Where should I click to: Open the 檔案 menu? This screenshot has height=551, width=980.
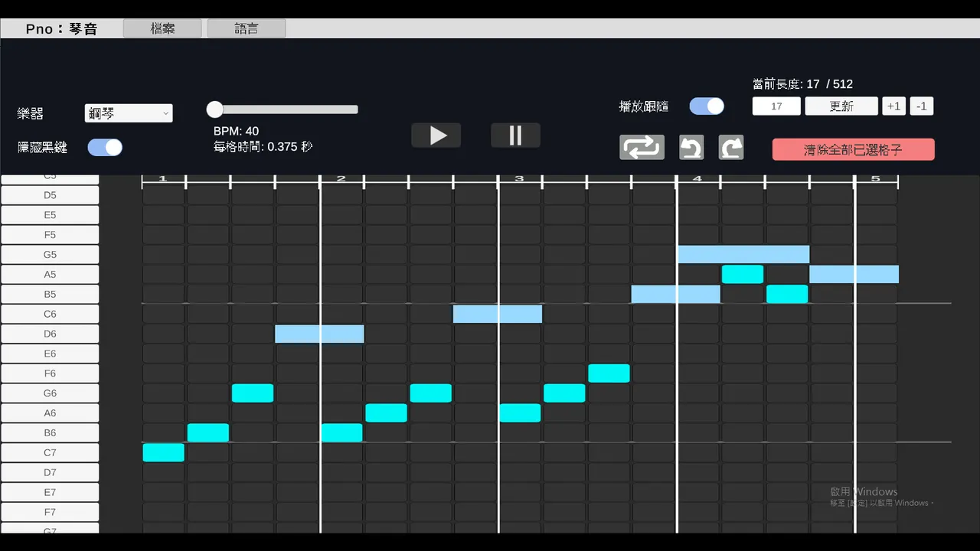point(162,28)
